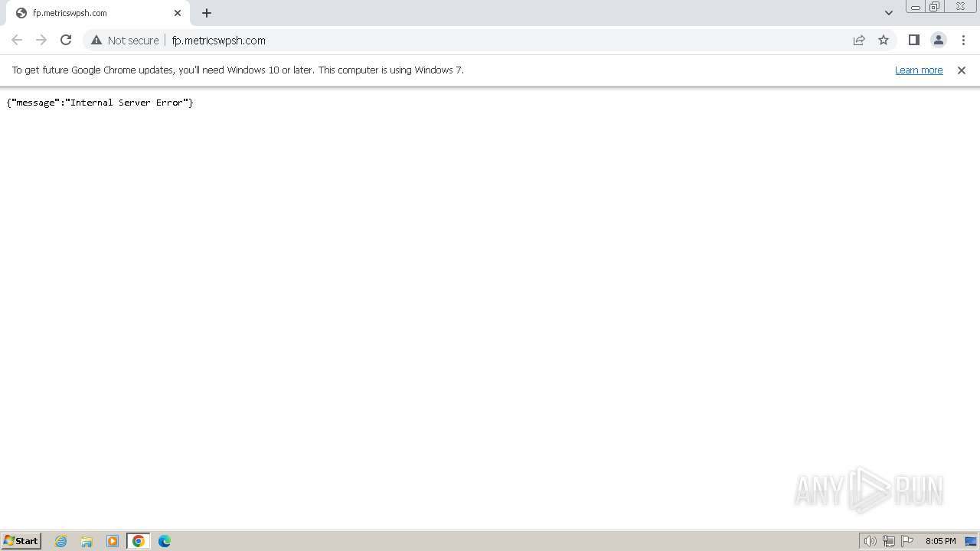Select the fp.metricswpsh.com tab
The width and height of the screenshot is (980, 551).
tap(98, 13)
